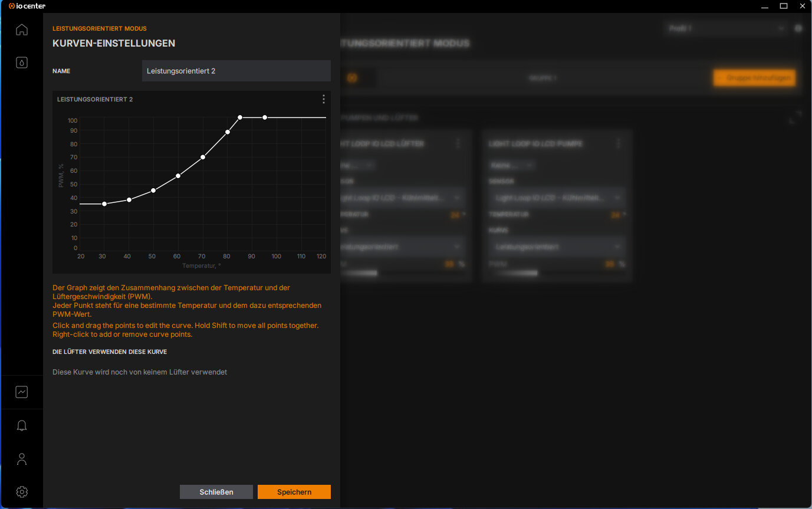Click the LEISTUNGSORIENTIERT MODUS breadcrumb text
Screen dimensions: 812x509
[100, 28]
